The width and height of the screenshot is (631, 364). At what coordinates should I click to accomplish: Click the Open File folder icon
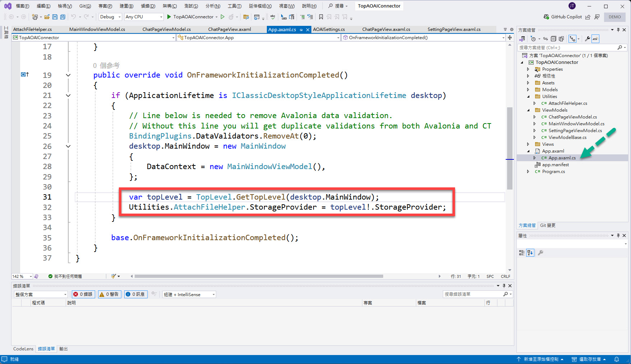[x=47, y=17]
